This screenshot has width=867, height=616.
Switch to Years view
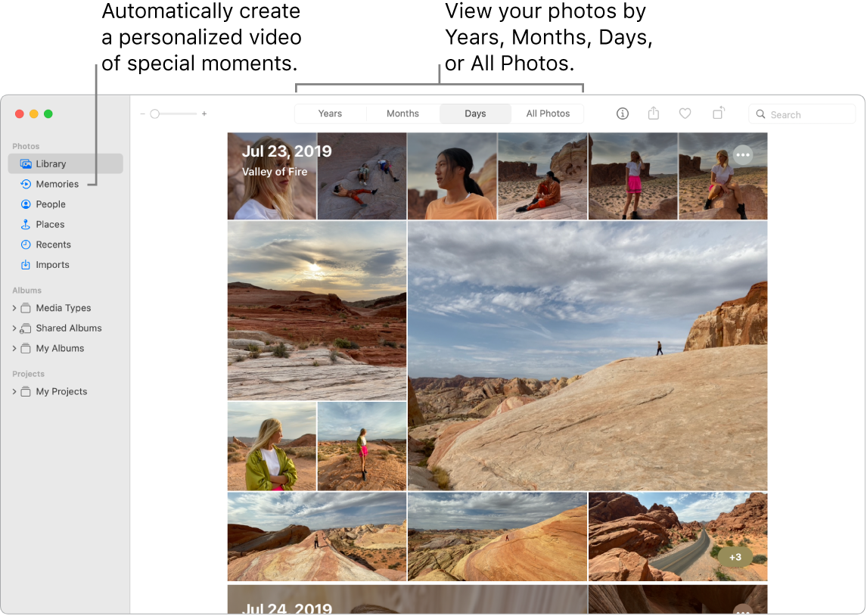[x=331, y=113]
